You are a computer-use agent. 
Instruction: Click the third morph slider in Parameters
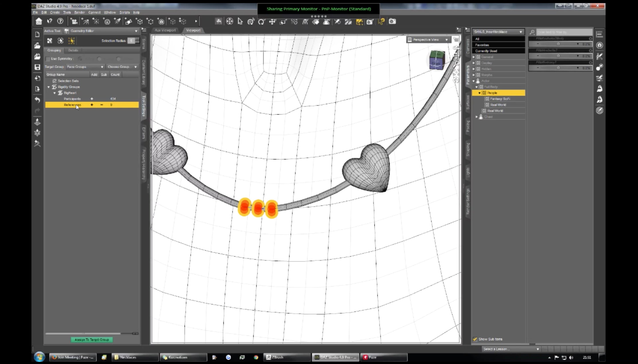(560, 68)
